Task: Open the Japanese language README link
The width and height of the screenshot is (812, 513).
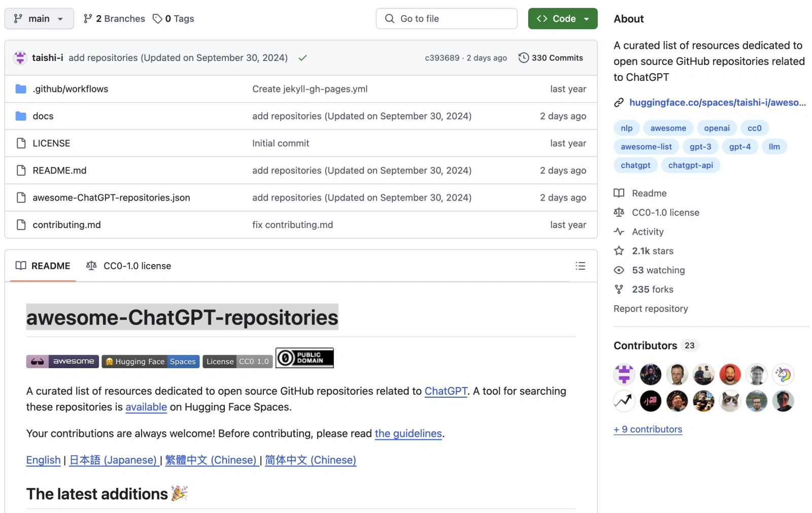Action: click(x=113, y=460)
